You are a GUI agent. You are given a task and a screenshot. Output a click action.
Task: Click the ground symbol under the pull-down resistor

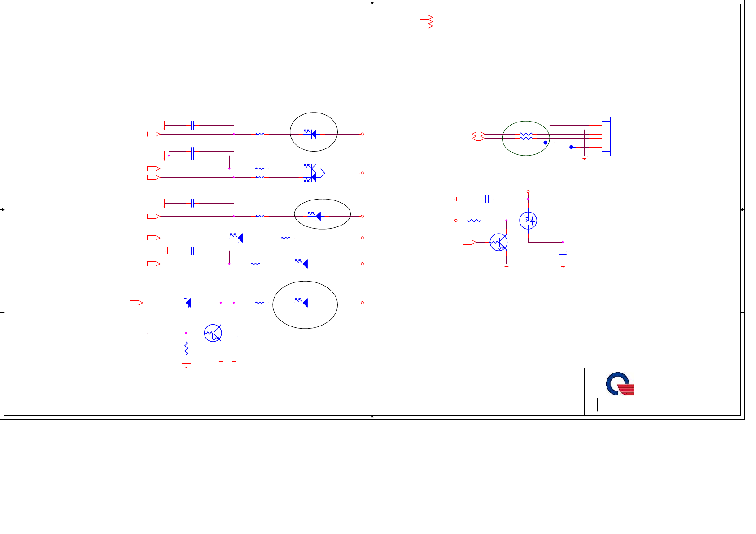point(186,365)
